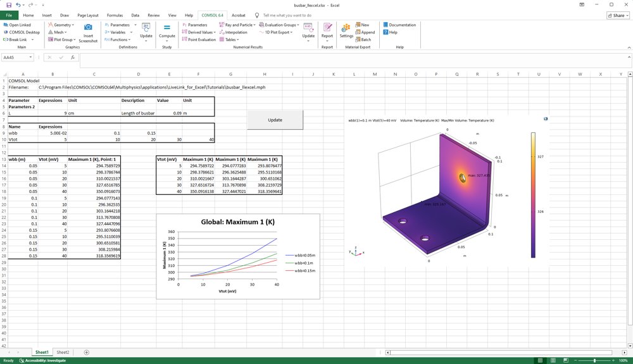633x364 pixels.
Task: Click Accessibility: Investigate in status bar
Action: (x=42, y=360)
